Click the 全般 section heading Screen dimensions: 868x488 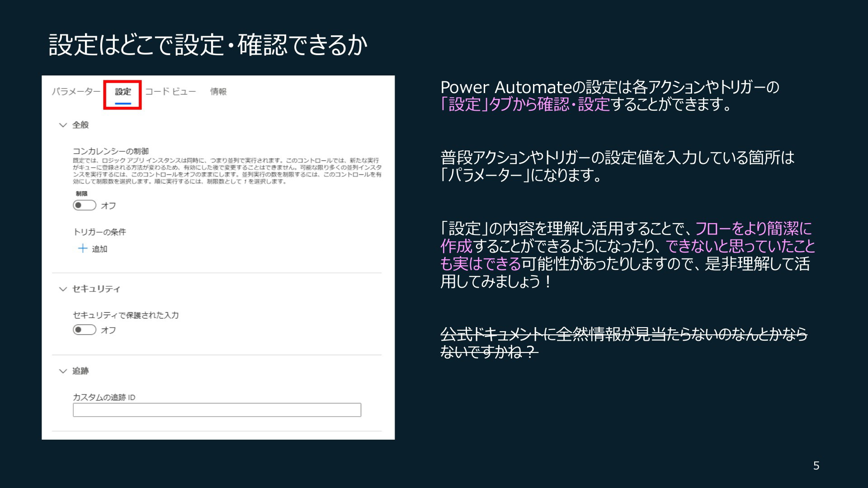click(80, 125)
